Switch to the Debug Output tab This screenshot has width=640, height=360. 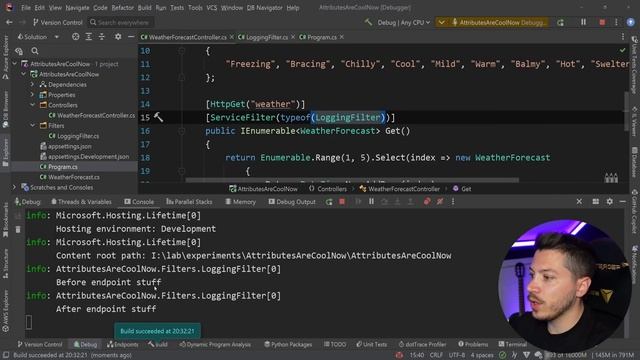(292, 202)
